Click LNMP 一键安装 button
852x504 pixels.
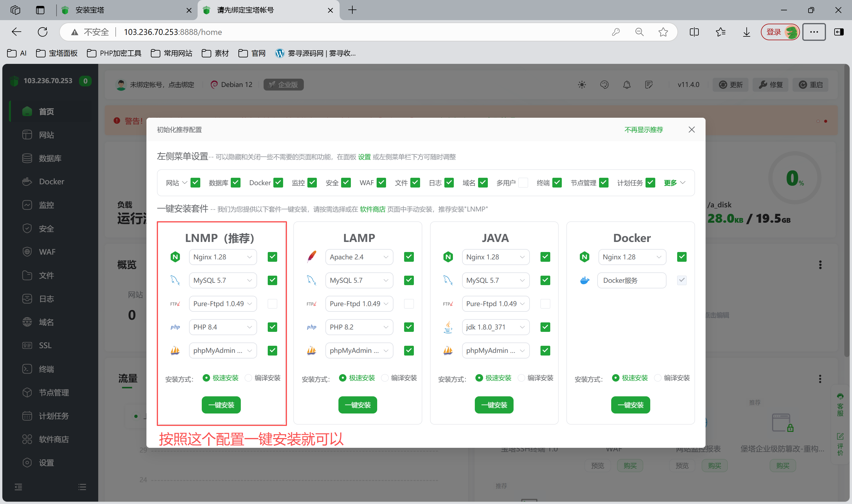(221, 405)
